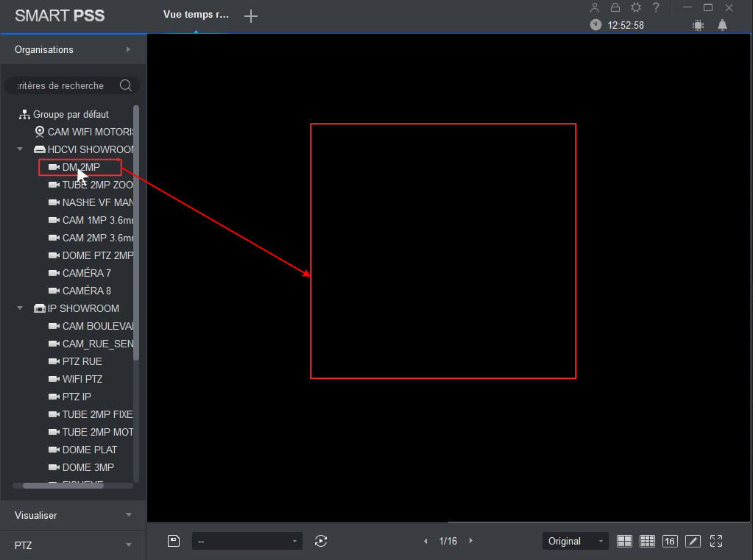753x560 pixels.
Task: Click the user account icon
Action: (595, 7)
